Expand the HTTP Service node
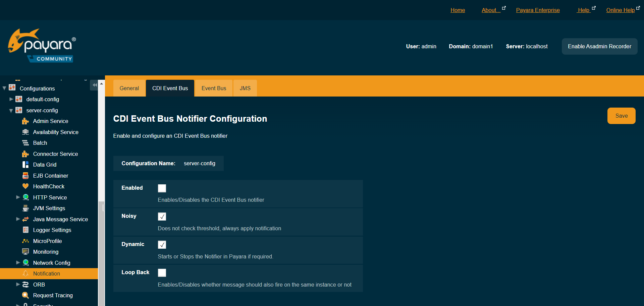The height and width of the screenshot is (306, 644). click(x=18, y=197)
